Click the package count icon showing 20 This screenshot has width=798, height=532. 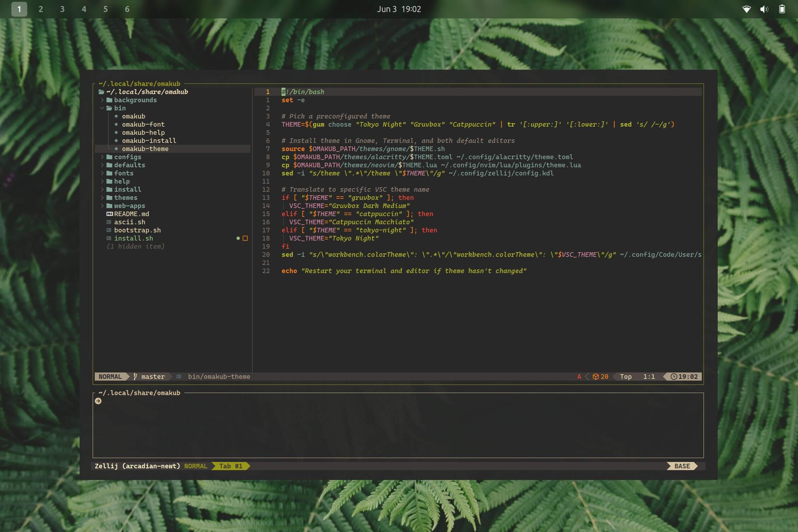click(596, 376)
